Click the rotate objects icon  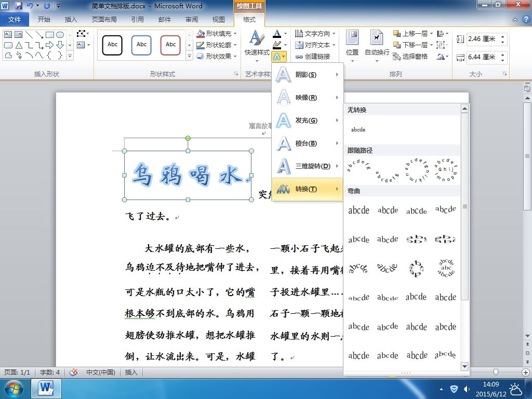[441, 56]
